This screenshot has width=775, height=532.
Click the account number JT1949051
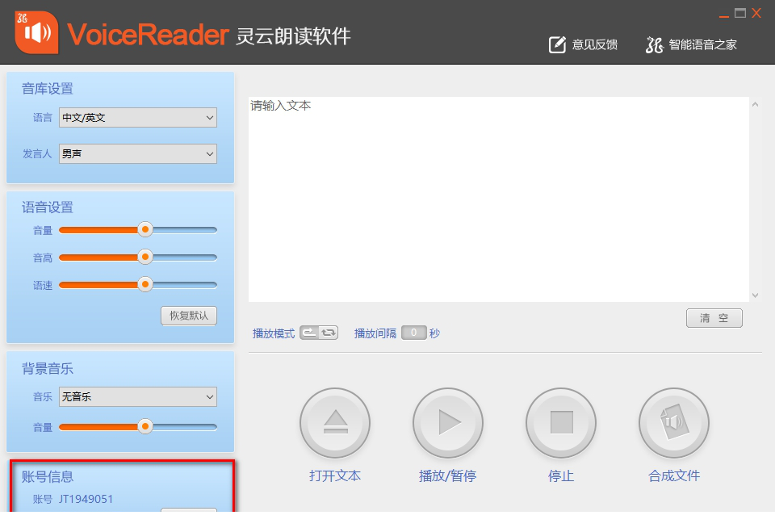coord(86,499)
